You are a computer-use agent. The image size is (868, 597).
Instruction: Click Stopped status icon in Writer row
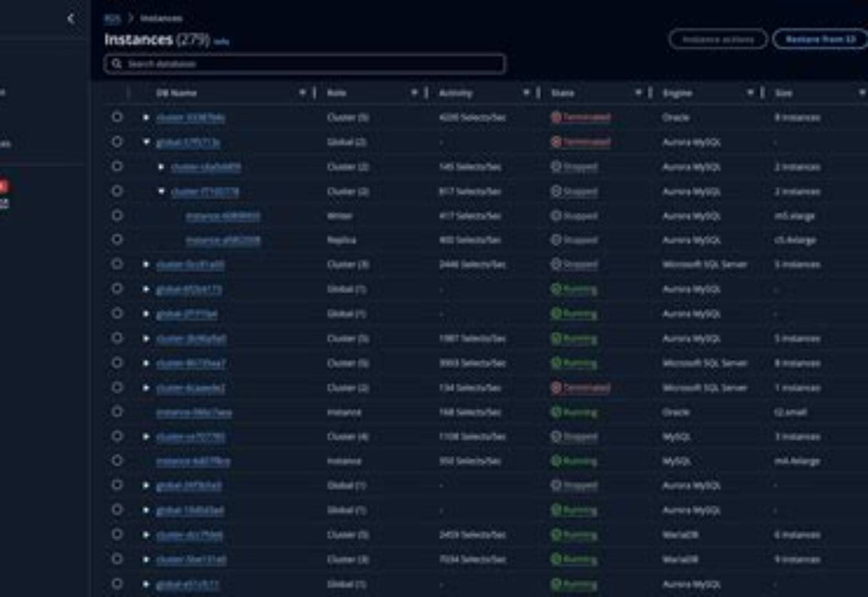[556, 216]
